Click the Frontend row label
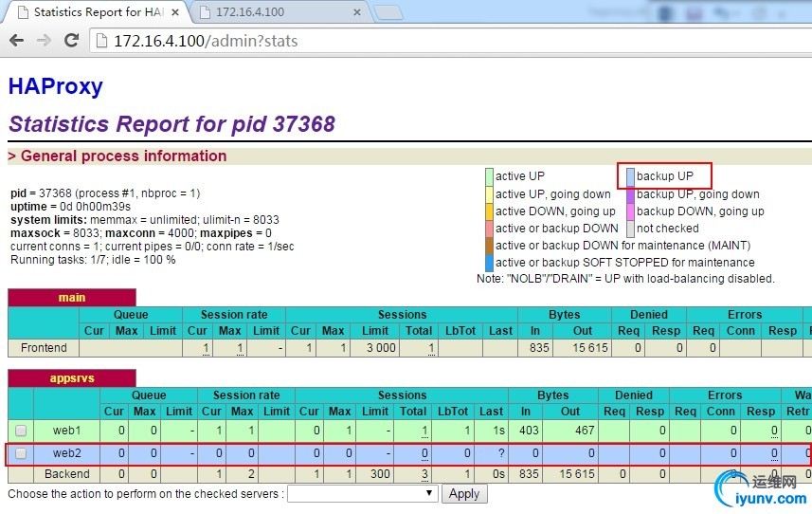The height and width of the screenshot is (514, 812). click(x=44, y=348)
